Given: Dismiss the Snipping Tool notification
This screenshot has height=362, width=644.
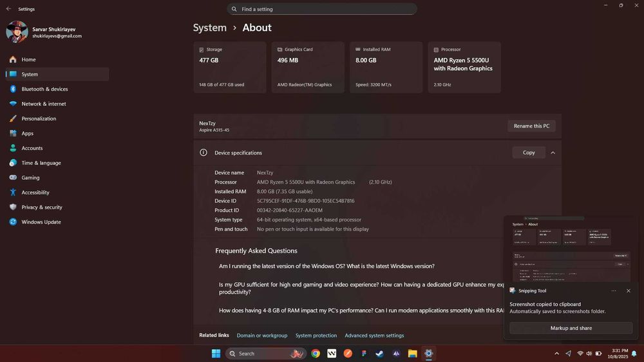Looking at the screenshot, I should coord(629,291).
